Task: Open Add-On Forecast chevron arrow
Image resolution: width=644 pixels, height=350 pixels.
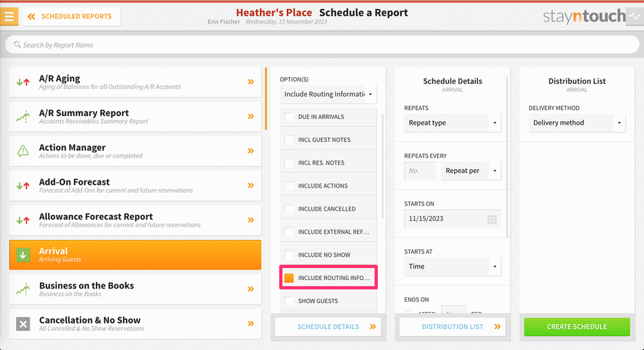Action: click(251, 185)
